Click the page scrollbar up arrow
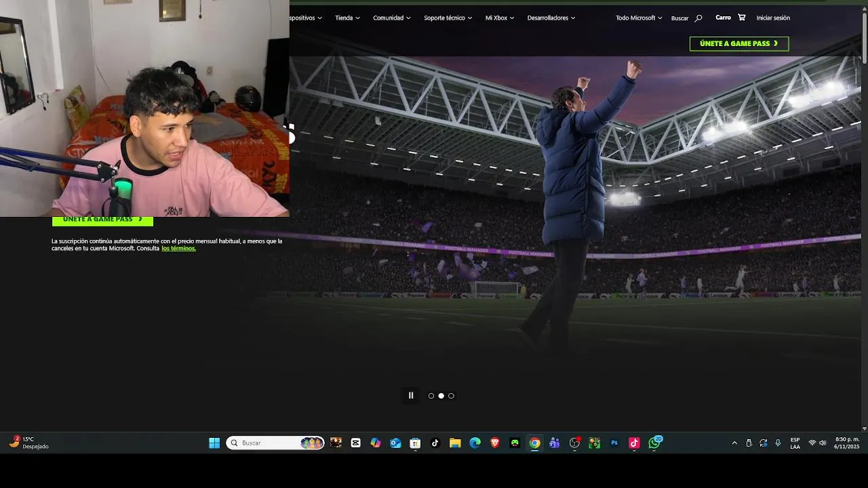Screen dimensions: 868x488 pyautogui.click(x=864, y=8)
